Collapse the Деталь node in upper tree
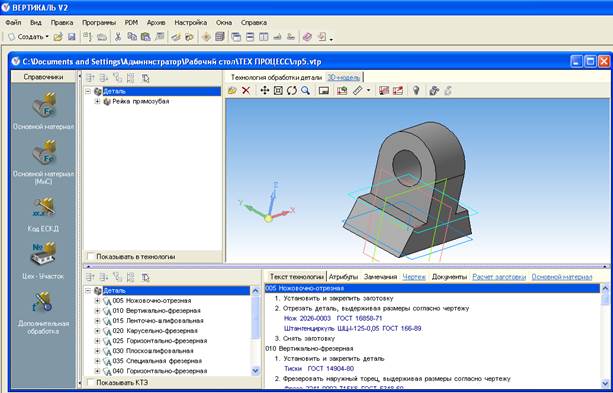This screenshot has width=613, height=393. [x=88, y=92]
